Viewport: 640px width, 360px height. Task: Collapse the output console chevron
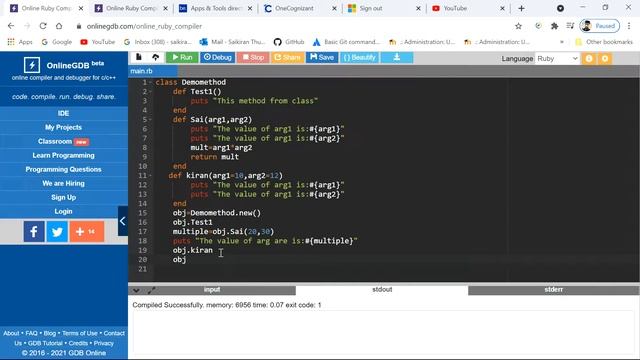point(136,291)
